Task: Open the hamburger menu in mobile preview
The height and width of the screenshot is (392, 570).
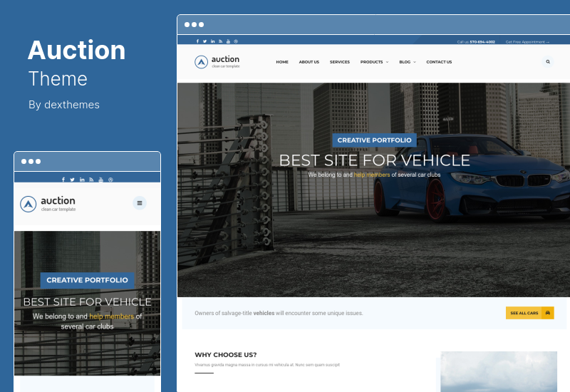Action: pyautogui.click(x=140, y=203)
